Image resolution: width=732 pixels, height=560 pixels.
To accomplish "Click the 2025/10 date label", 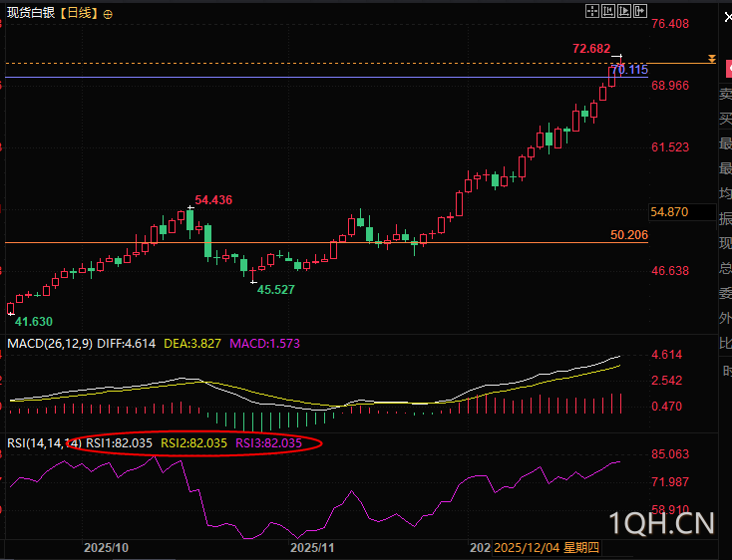I will tap(106, 547).
